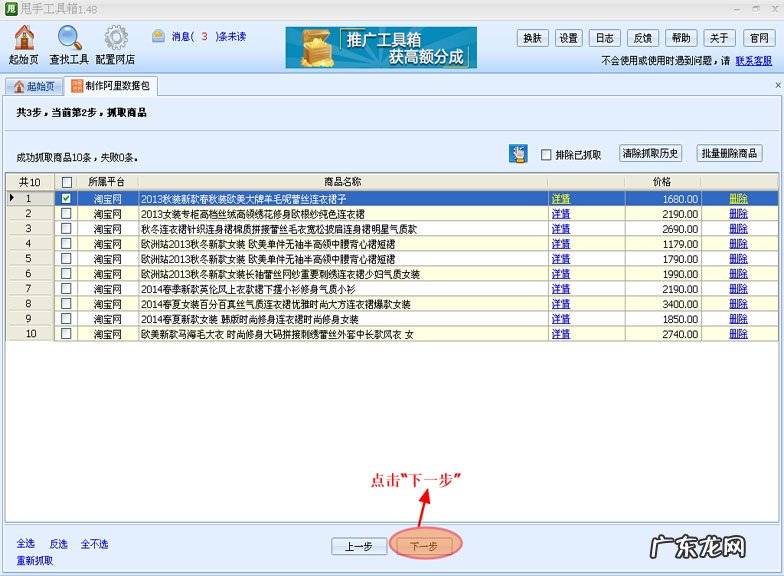Click row header number 5
Image resolution: width=784 pixels, height=576 pixels.
(28, 258)
